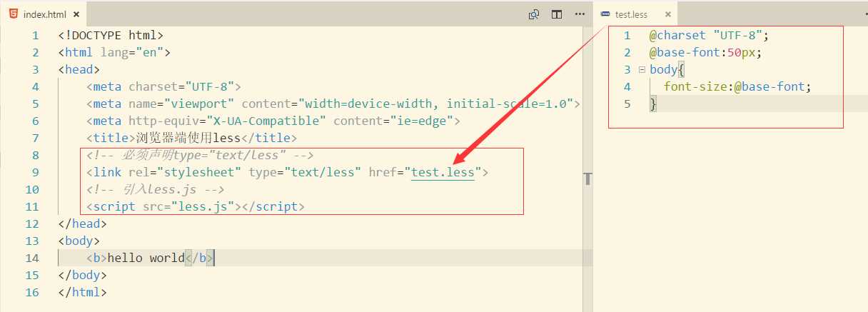Viewport: 868px width, 312px height.
Task: Click the X-UA-Compatible meta line
Action: [273, 121]
